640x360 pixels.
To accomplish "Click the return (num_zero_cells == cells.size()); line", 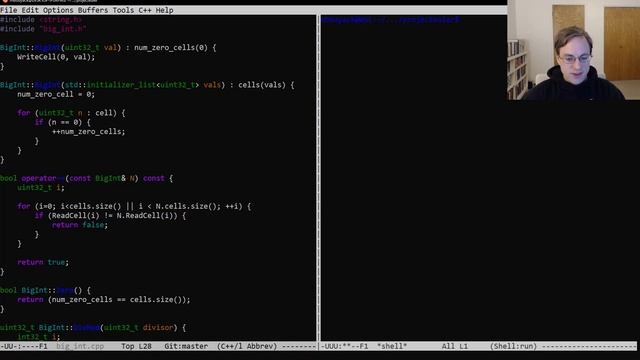I will coord(104,300).
